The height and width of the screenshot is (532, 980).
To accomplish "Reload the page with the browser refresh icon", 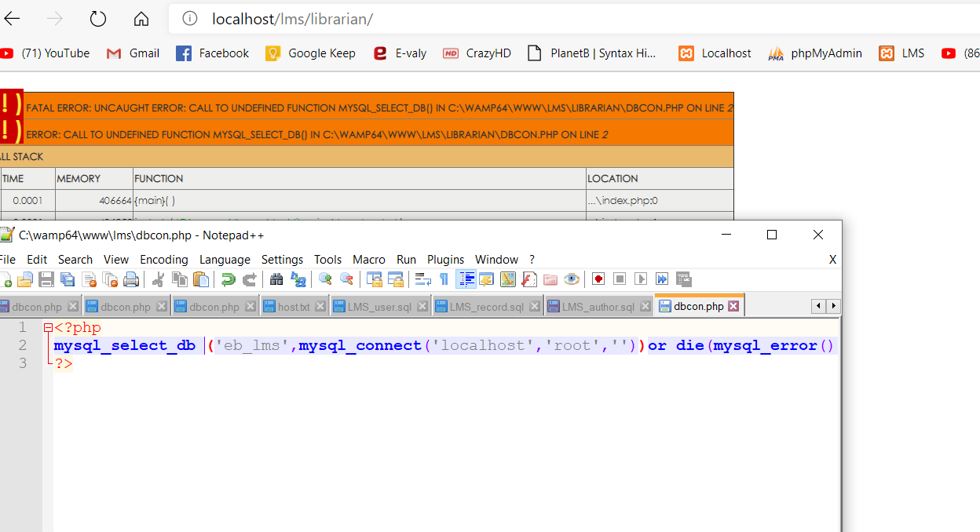I will [96, 19].
